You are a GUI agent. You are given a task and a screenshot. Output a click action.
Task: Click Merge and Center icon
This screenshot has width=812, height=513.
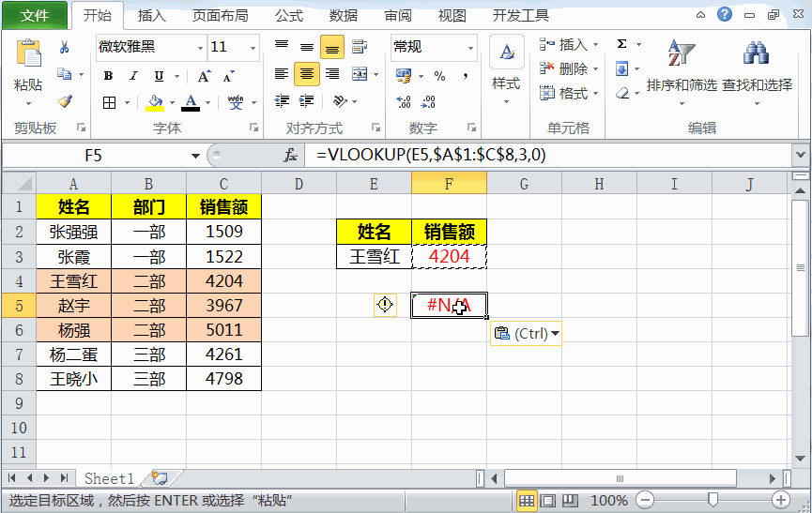pos(360,74)
